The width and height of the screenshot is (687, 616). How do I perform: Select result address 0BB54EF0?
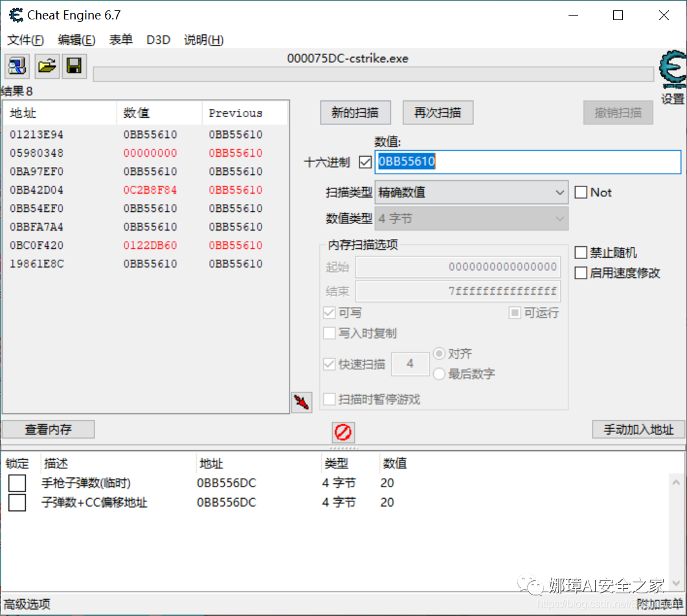tap(36, 209)
